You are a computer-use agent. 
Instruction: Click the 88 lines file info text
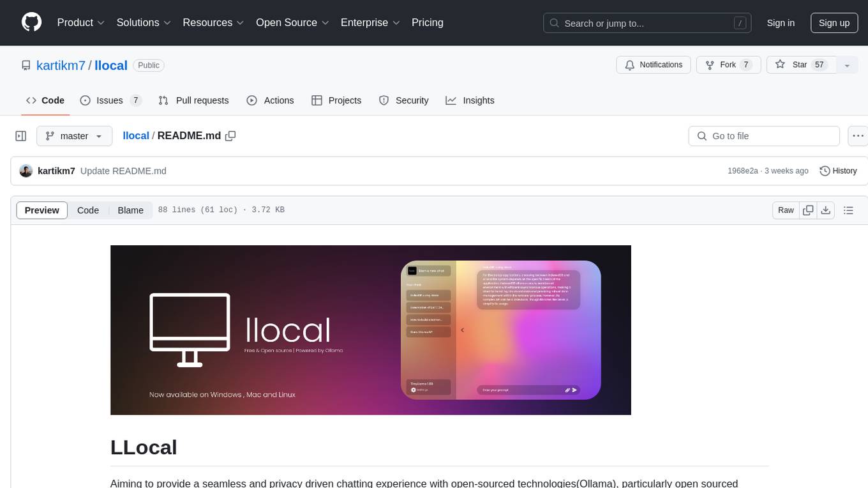221,210
